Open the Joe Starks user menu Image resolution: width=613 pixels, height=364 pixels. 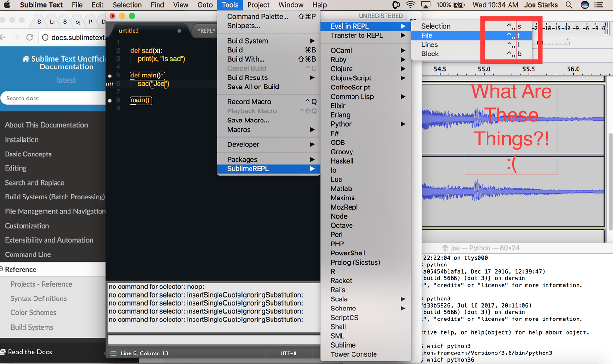tap(541, 5)
